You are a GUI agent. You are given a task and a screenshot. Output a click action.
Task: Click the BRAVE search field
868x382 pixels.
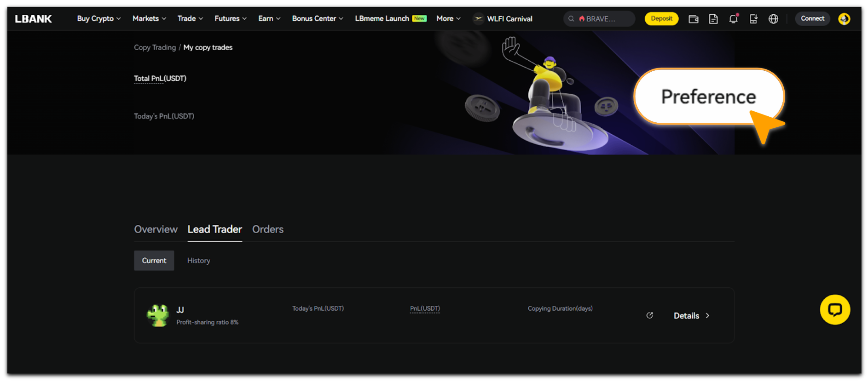pos(599,19)
